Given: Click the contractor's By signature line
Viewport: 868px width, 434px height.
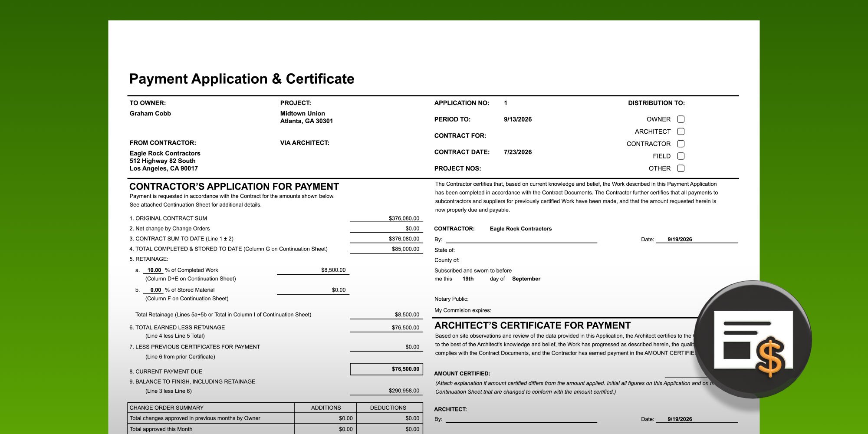Looking at the screenshot, I should point(521,240).
